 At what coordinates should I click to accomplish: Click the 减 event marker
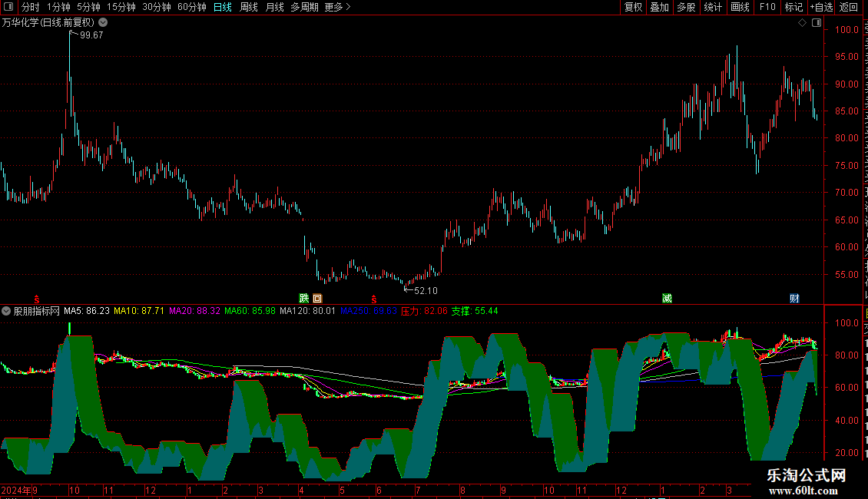(x=667, y=298)
